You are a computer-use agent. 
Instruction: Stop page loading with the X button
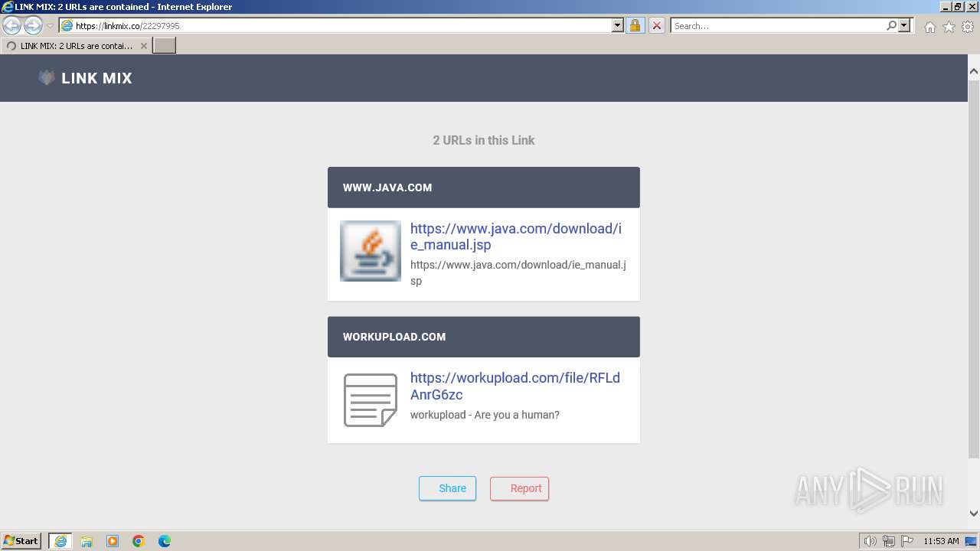click(656, 26)
